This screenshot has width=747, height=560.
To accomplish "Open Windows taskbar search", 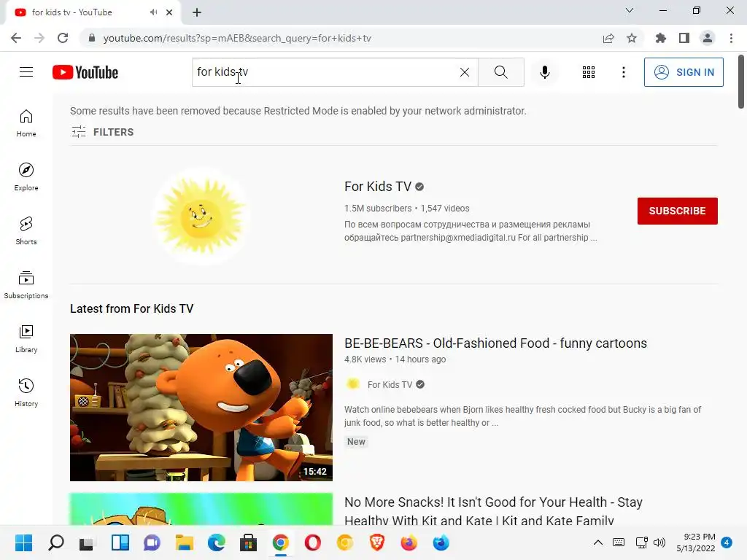I will coord(55,542).
